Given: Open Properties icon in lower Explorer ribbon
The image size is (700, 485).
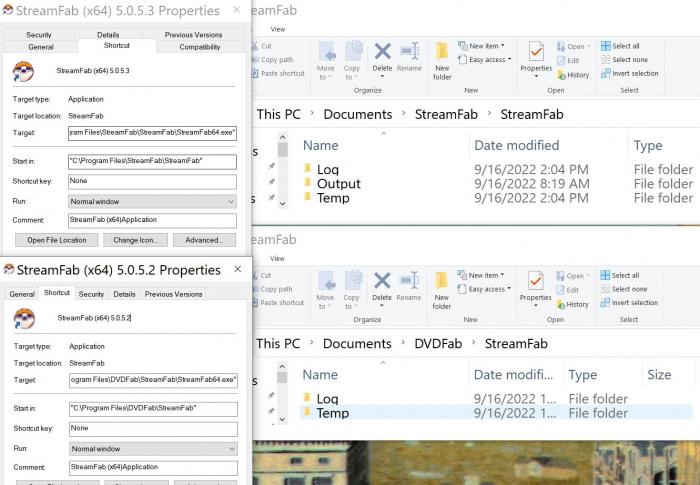Looking at the screenshot, I should point(535,281).
